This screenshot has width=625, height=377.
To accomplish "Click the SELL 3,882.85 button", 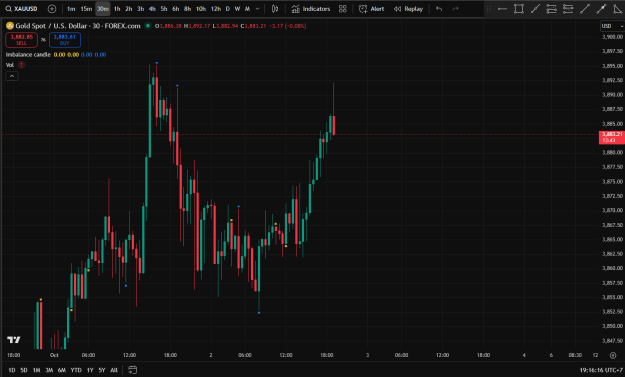I will tap(22, 40).
